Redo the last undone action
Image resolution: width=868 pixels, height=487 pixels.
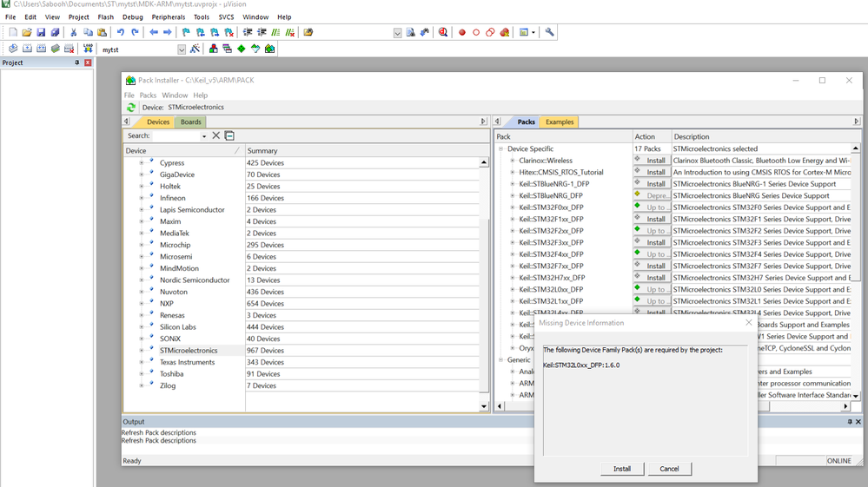(135, 33)
